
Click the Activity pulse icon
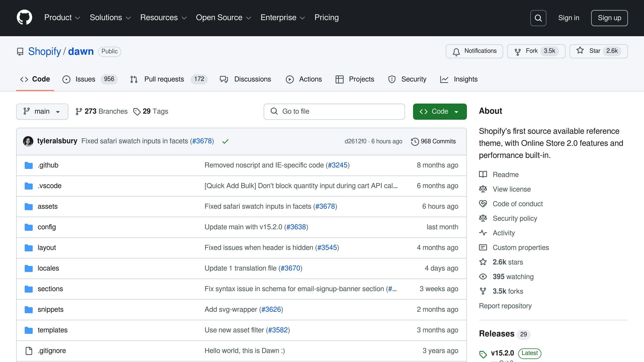[x=483, y=233]
